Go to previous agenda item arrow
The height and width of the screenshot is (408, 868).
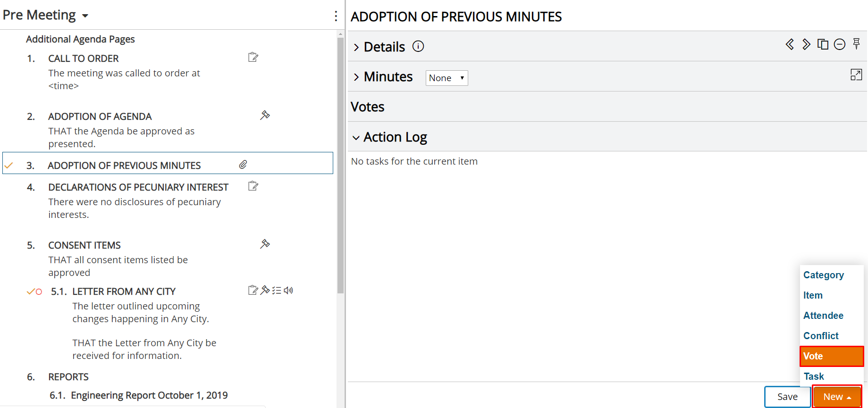click(790, 44)
